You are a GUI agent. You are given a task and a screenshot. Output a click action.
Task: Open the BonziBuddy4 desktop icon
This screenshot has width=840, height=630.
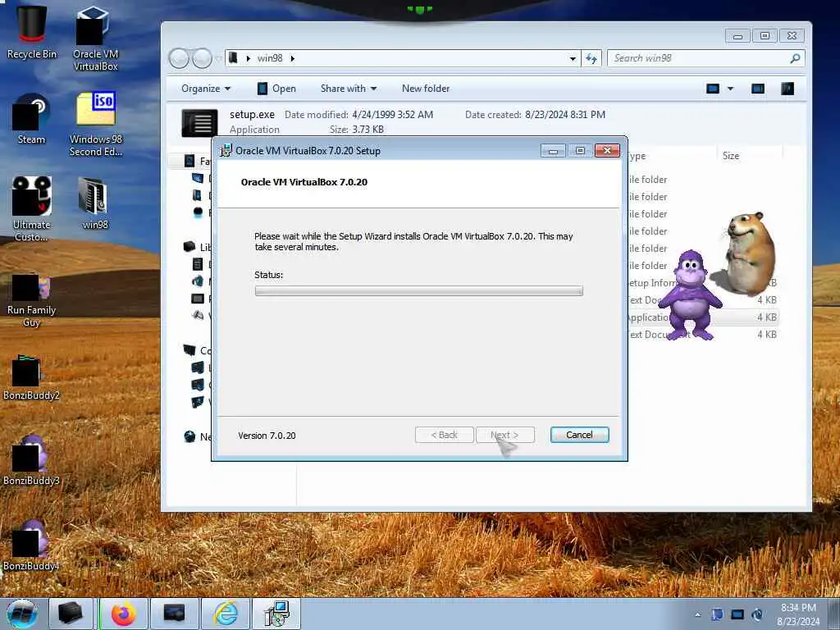tap(31, 546)
